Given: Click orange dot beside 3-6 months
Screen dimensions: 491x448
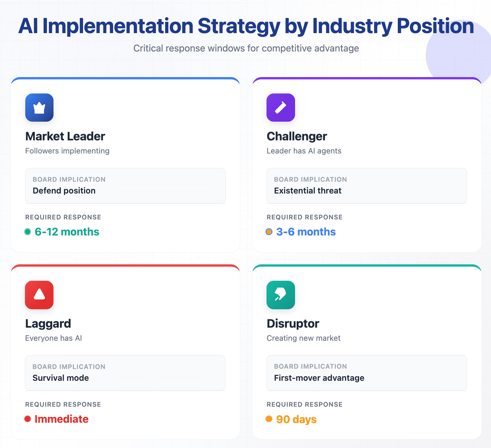Looking at the screenshot, I should pyautogui.click(x=269, y=232).
